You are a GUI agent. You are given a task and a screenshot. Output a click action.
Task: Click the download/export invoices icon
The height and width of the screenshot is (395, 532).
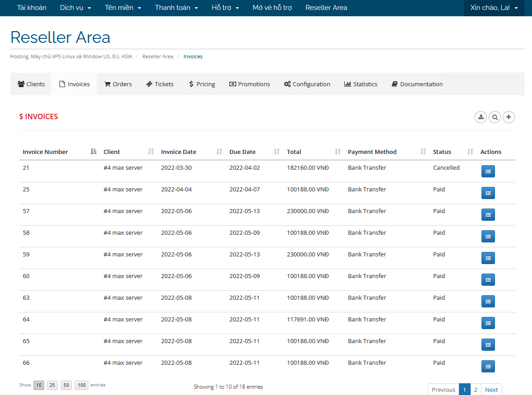click(481, 117)
